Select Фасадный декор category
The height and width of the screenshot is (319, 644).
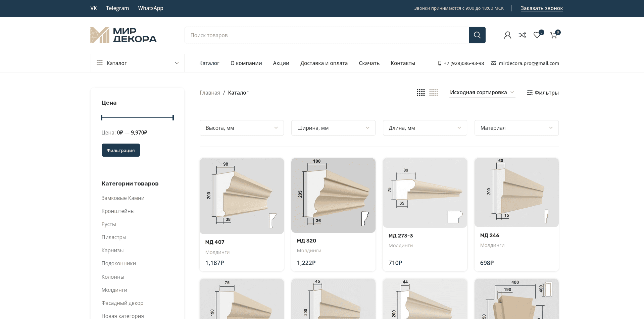(122, 303)
